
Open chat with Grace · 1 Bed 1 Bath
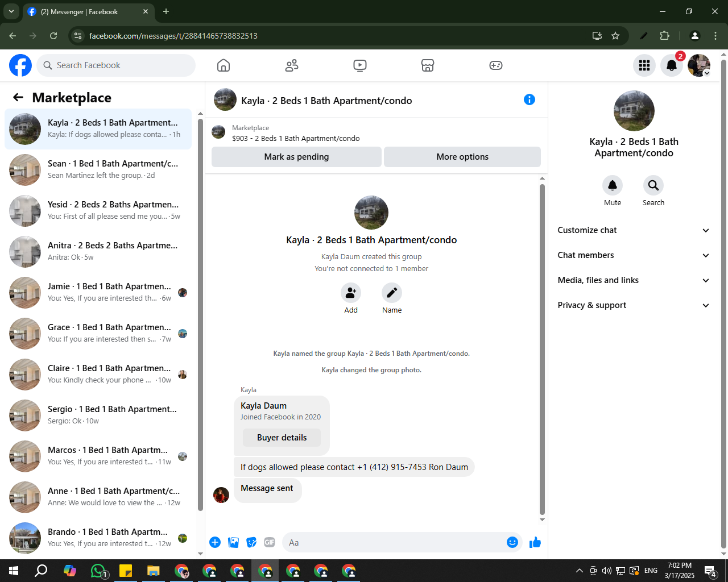(x=98, y=334)
